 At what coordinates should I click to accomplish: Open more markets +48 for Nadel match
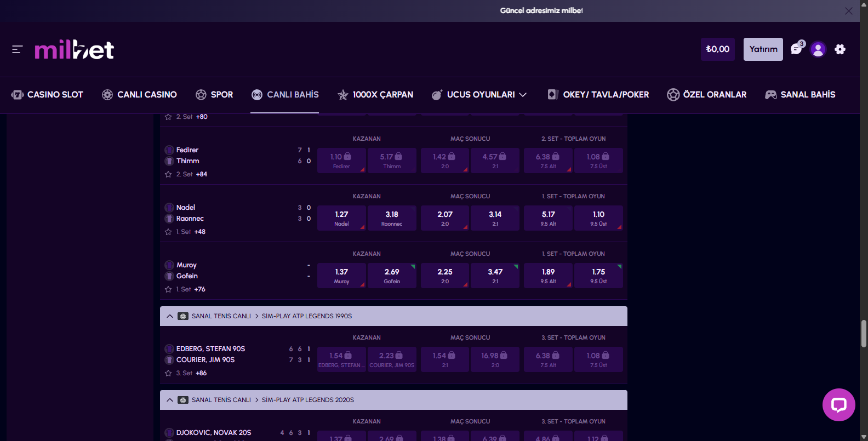[200, 232]
